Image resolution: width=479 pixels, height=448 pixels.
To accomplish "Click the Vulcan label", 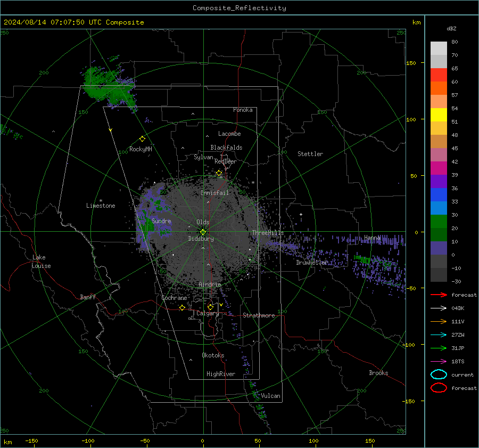I will tap(270, 396).
